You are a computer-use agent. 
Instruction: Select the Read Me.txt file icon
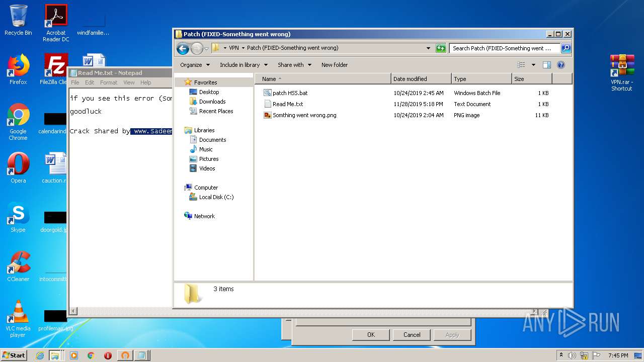tap(268, 104)
